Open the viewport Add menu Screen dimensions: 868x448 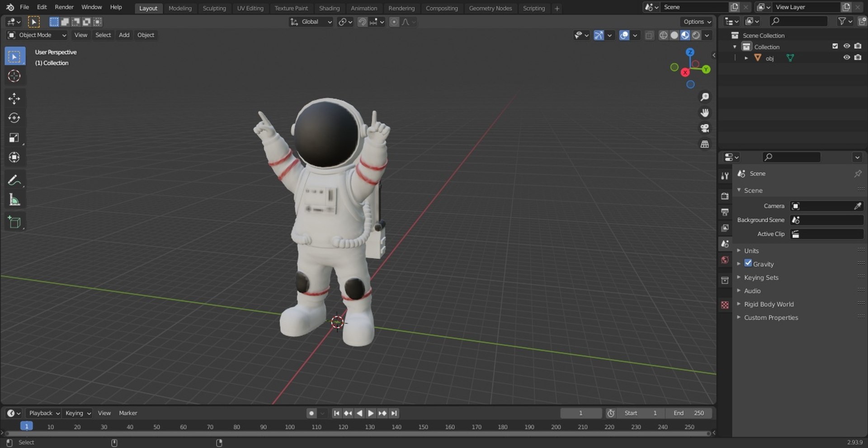click(124, 35)
